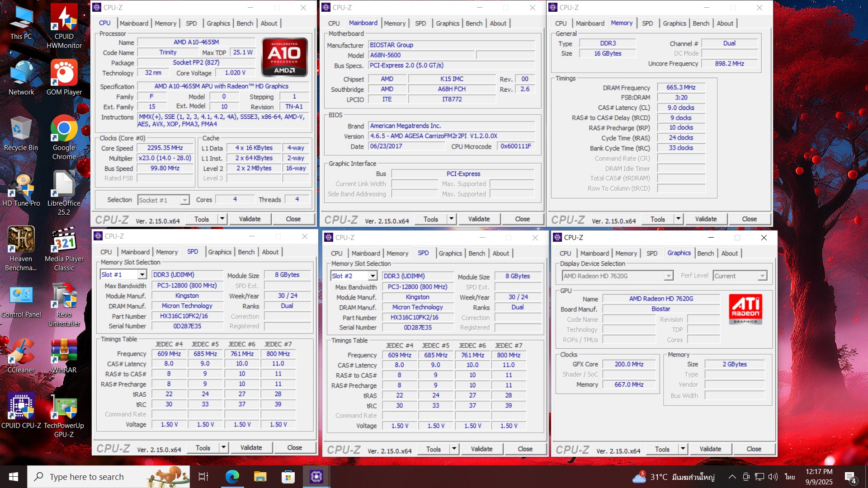Click Validate in Mainboard window
Screen dimensions: 868x488
pos(479,219)
